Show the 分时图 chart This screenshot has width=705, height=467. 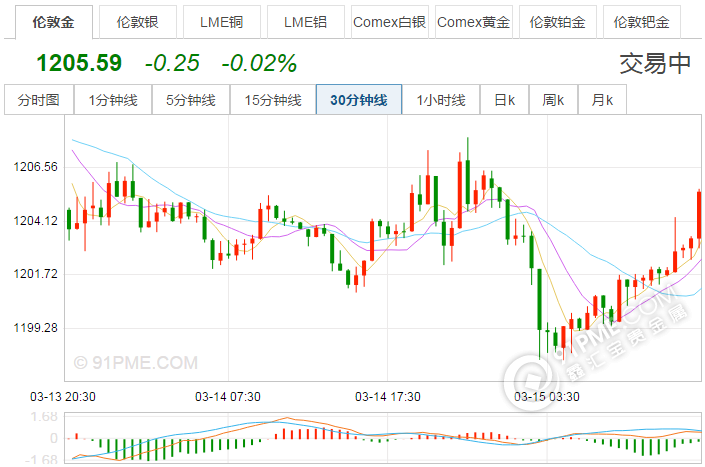[39, 99]
